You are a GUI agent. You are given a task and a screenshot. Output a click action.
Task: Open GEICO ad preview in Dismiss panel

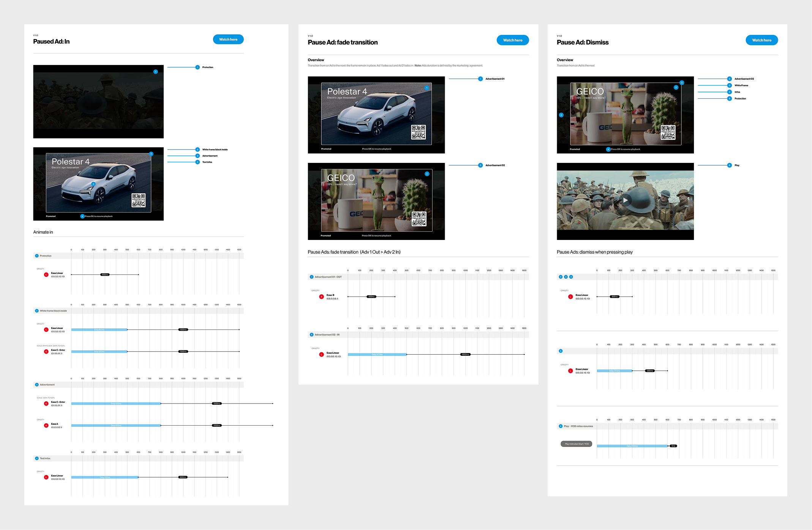625,115
